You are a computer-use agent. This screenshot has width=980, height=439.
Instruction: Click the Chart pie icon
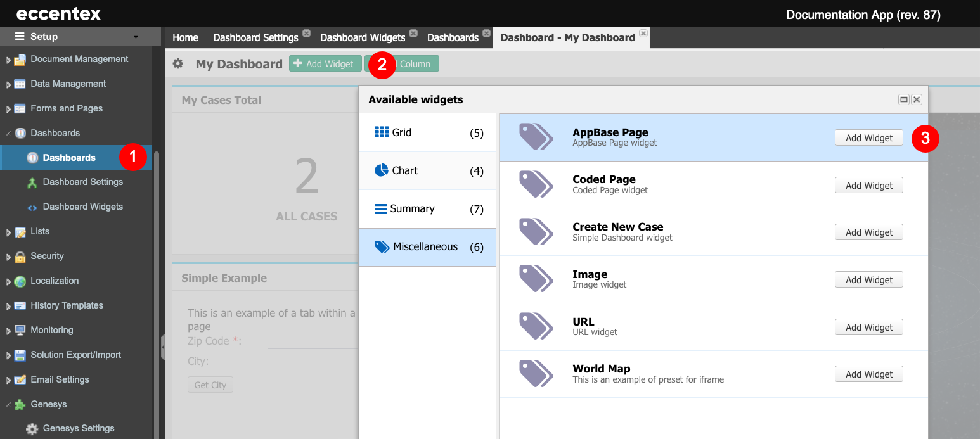pyautogui.click(x=382, y=170)
